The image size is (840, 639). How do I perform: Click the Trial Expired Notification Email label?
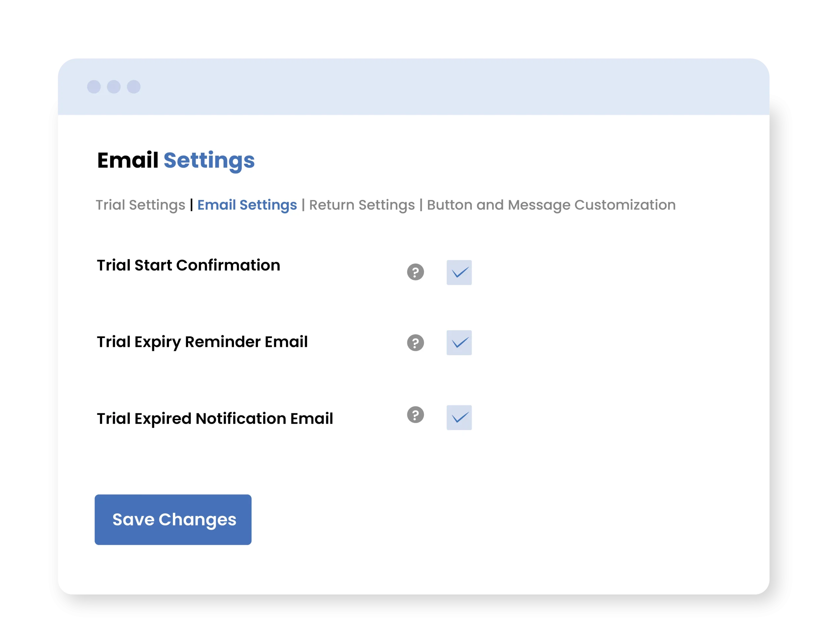[215, 418]
